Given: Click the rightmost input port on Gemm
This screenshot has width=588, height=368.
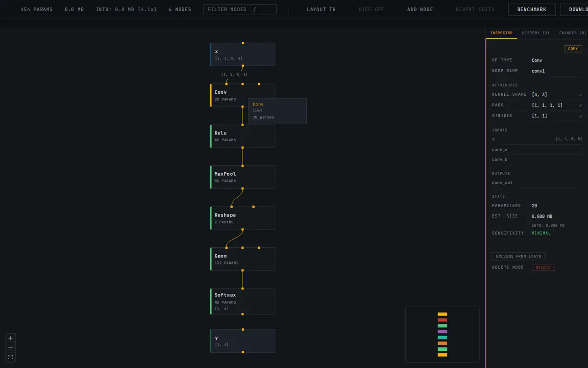Looking at the screenshot, I should click(259, 247).
